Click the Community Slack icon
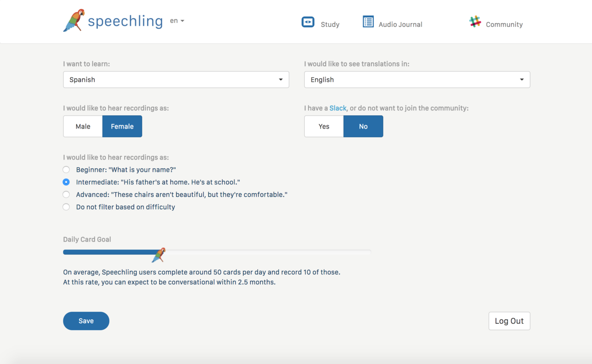 [475, 22]
